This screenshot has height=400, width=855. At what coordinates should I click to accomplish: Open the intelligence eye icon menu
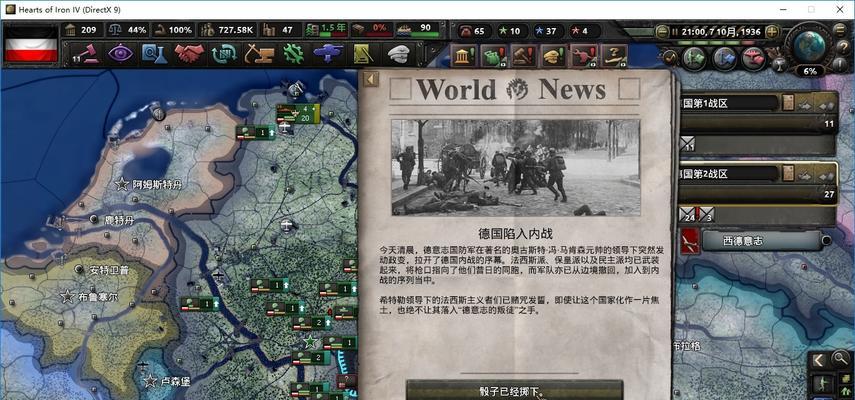pyautogui.click(x=121, y=53)
